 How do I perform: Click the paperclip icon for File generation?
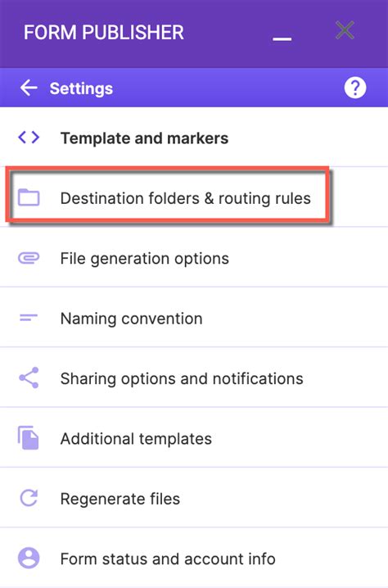tap(29, 258)
